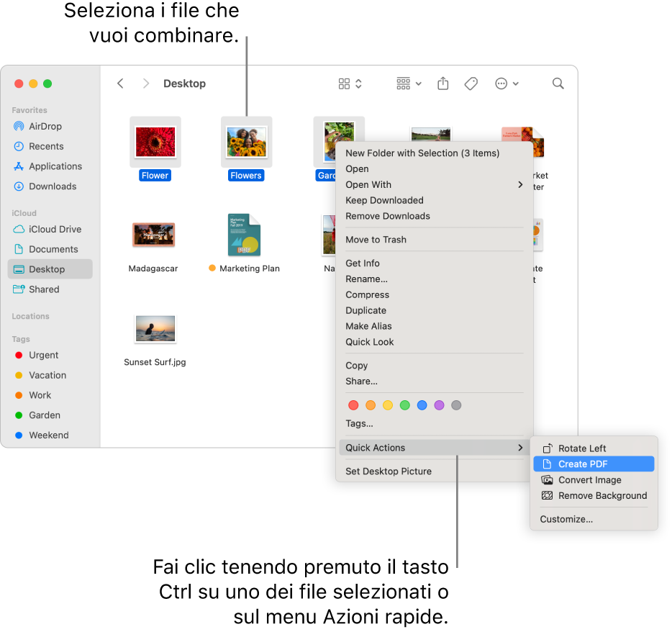
Task: Apply the red tag color dot
Action: (x=353, y=405)
